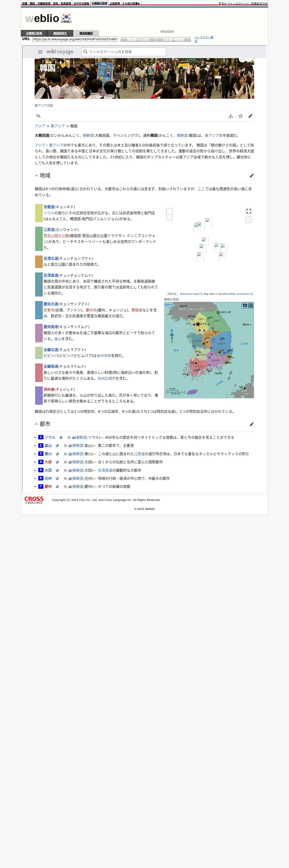Click the globe icon next to ソウル
The width and height of the screenshot is (289, 868).
coord(61,437)
